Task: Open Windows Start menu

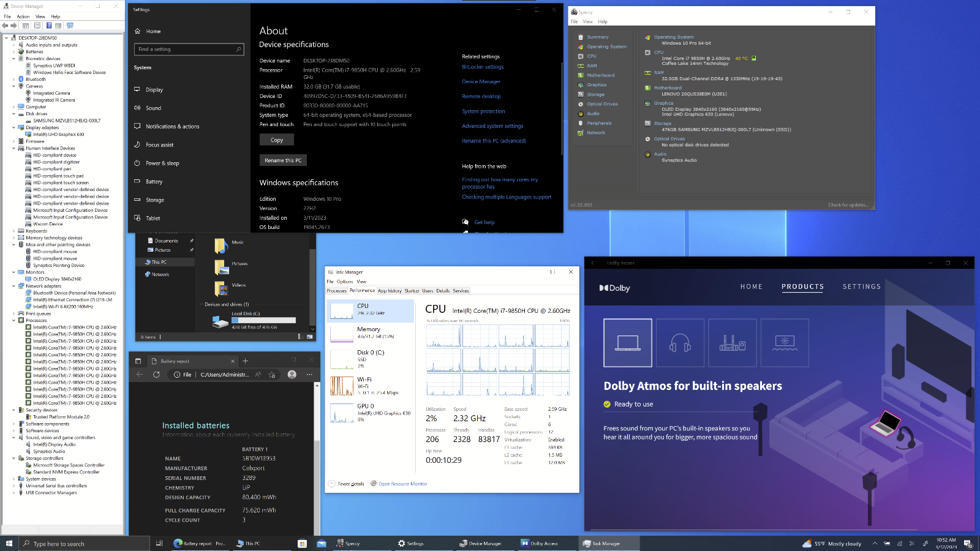Action: 9,544
